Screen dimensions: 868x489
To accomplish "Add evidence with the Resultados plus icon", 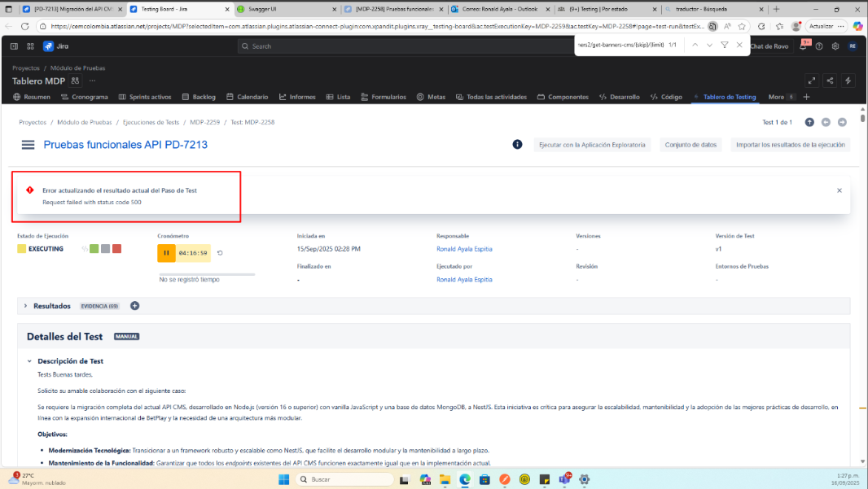I will tap(135, 306).
